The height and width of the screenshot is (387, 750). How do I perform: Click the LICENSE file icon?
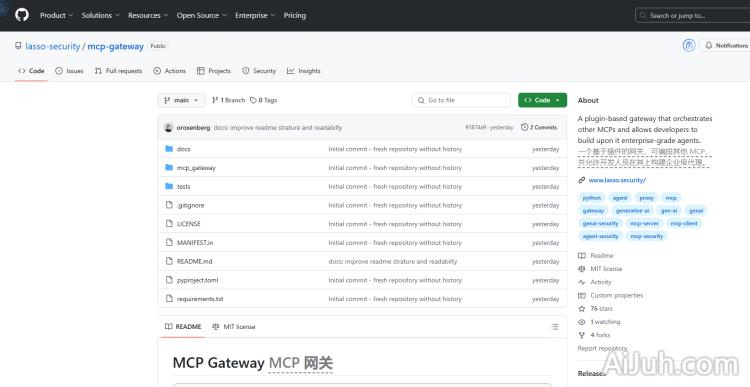tap(169, 223)
